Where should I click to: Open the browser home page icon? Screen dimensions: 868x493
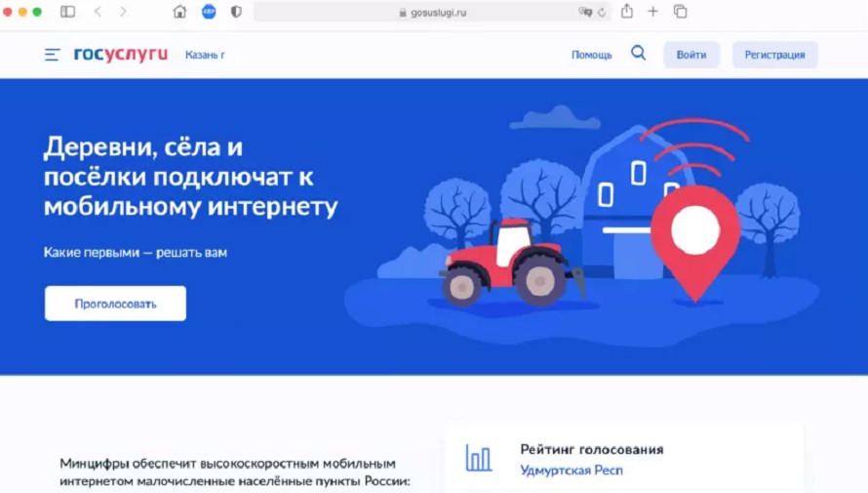tap(179, 12)
